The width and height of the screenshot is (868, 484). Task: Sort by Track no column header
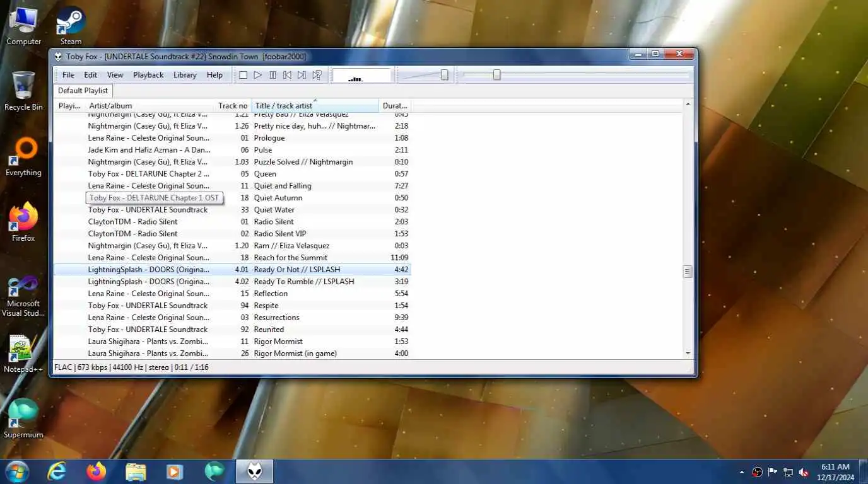(233, 106)
